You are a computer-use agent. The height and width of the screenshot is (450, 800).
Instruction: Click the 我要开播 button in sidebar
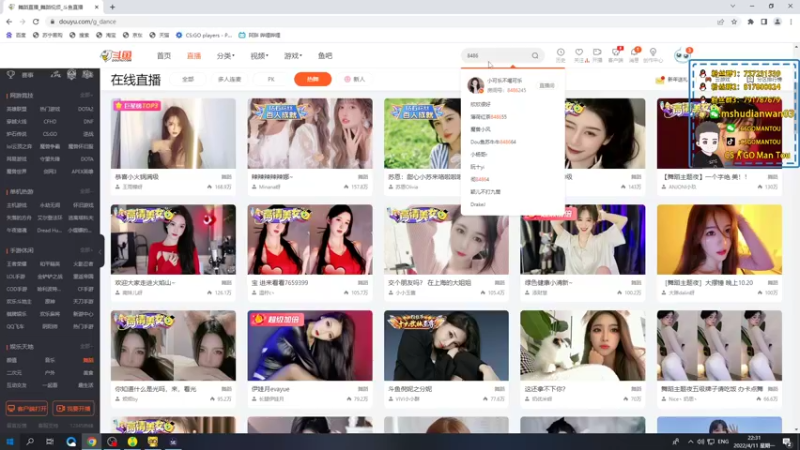tap(73, 409)
